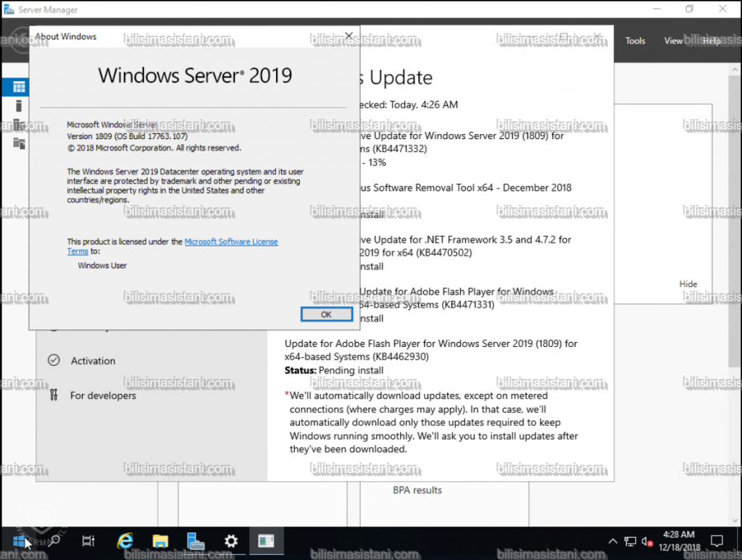Show hidden system tray icons
Viewport: 742px width, 560px height.
pos(613,541)
